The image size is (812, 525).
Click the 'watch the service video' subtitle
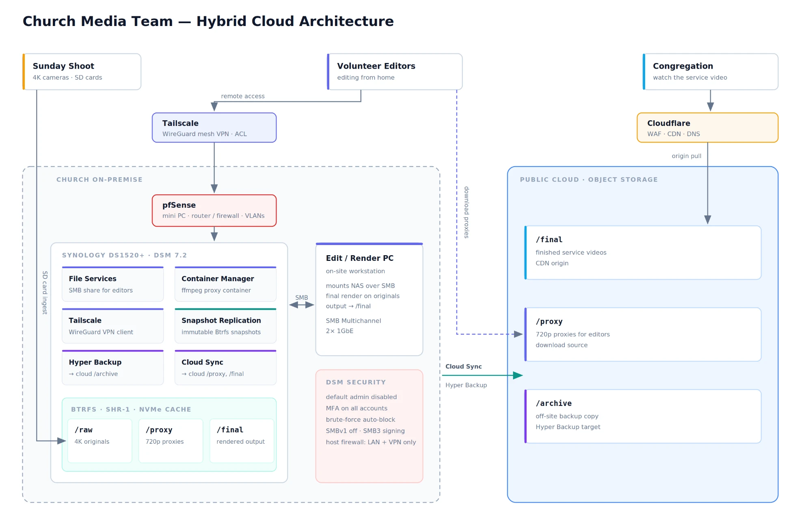[x=690, y=78]
